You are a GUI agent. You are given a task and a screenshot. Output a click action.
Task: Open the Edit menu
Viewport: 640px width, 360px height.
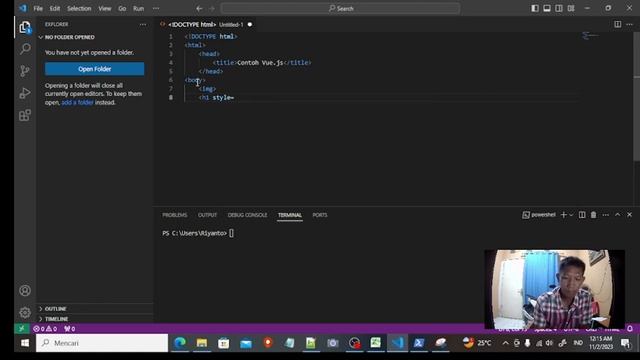click(55, 8)
